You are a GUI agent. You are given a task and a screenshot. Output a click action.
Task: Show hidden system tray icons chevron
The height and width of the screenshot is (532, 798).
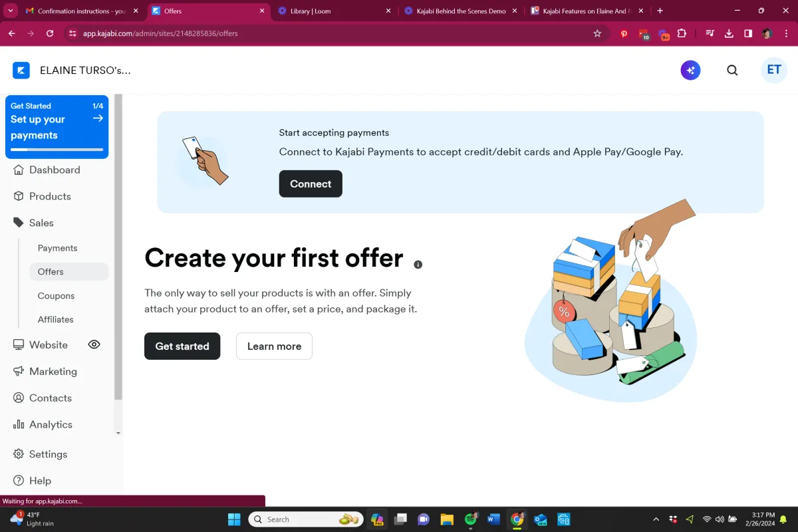656,519
